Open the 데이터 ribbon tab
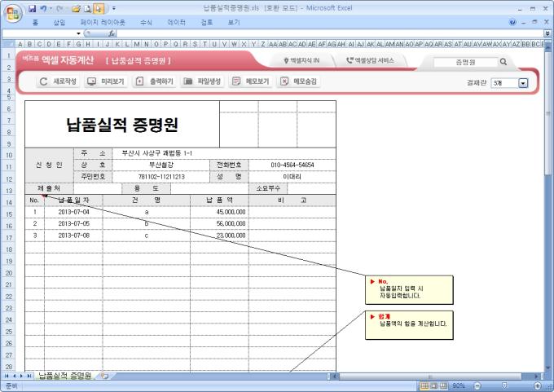Viewport: 554px width, 392px height. point(176,22)
